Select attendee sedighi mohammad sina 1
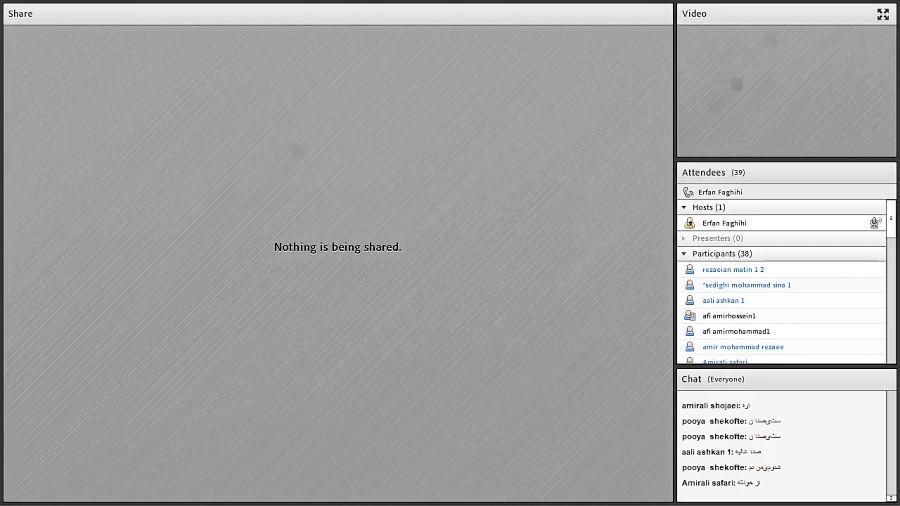This screenshot has height=506, width=900. 782,285
